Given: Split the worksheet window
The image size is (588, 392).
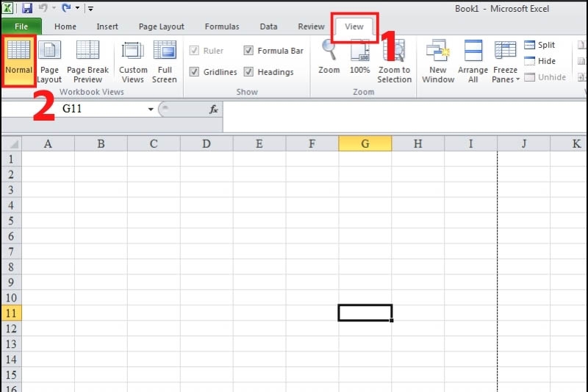Looking at the screenshot, I should click(x=539, y=45).
